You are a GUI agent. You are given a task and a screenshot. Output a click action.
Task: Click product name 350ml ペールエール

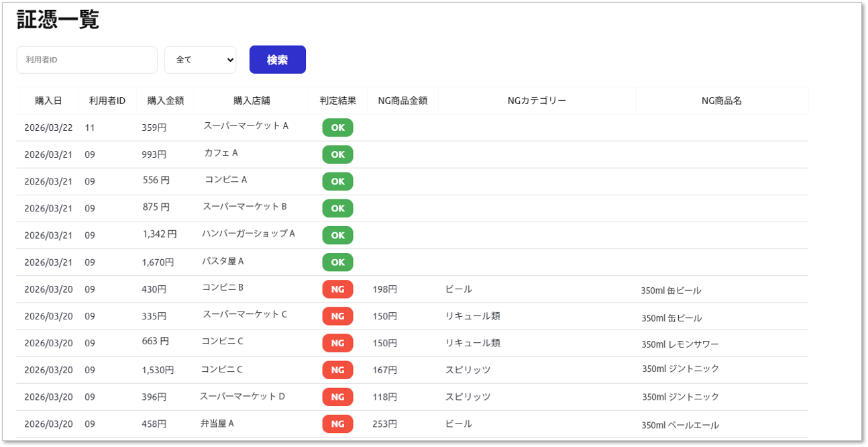click(x=680, y=426)
